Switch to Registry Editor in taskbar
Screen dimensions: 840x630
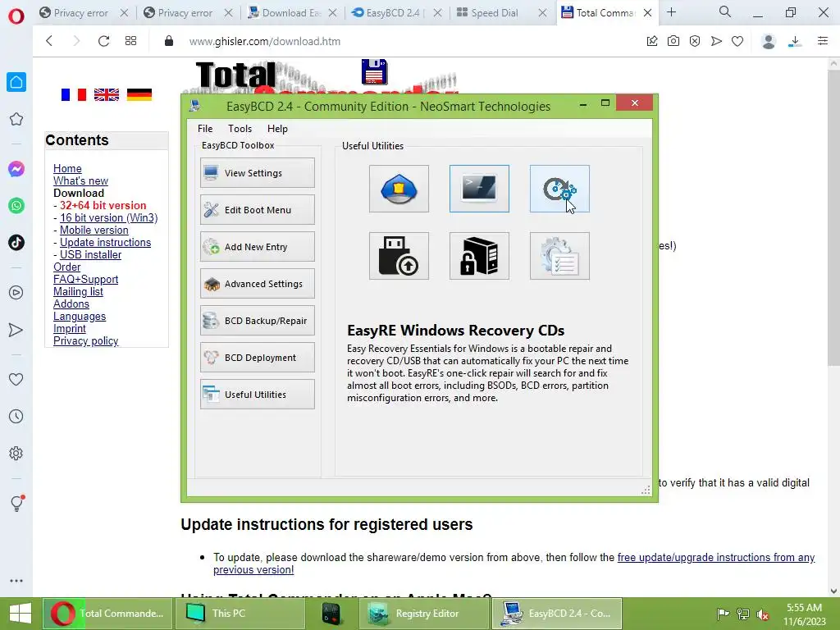click(424, 614)
